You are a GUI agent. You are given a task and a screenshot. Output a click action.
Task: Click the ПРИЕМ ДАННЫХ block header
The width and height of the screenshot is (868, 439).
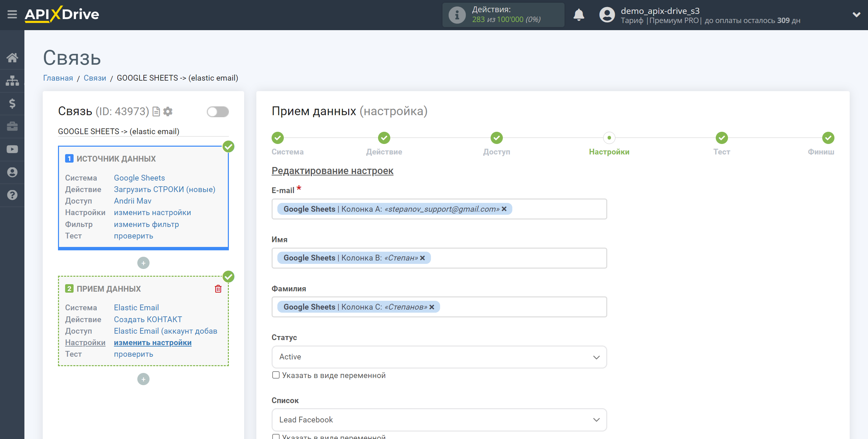click(x=108, y=289)
